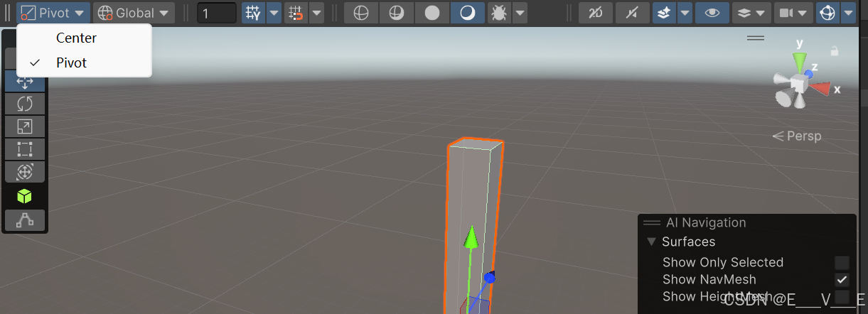Click the Surfaces label

688,242
